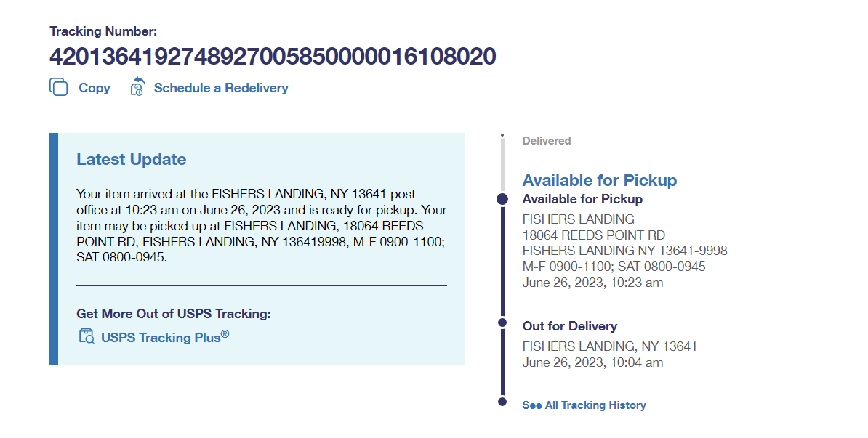Screen dimensions: 868x438
Task: Click the bold Out for Delivery status label
Action: (570, 326)
